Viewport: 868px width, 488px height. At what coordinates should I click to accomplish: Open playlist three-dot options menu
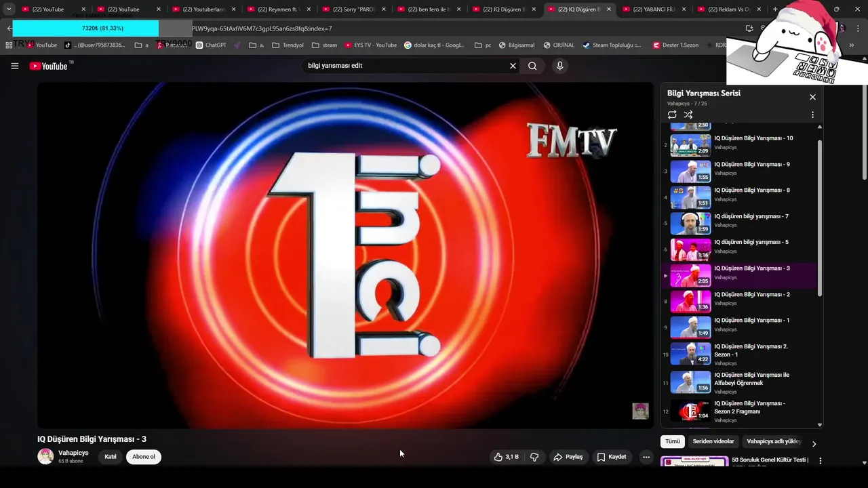[x=812, y=115]
